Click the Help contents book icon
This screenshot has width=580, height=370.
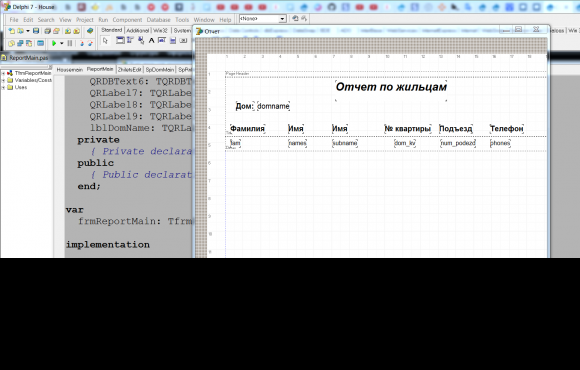coord(90,31)
